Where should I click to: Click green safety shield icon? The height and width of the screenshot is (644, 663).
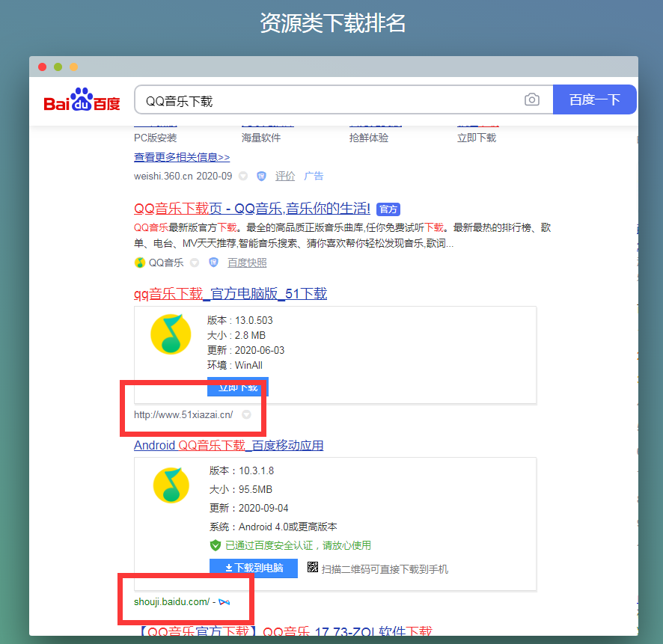pyautogui.click(x=216, y=545)
